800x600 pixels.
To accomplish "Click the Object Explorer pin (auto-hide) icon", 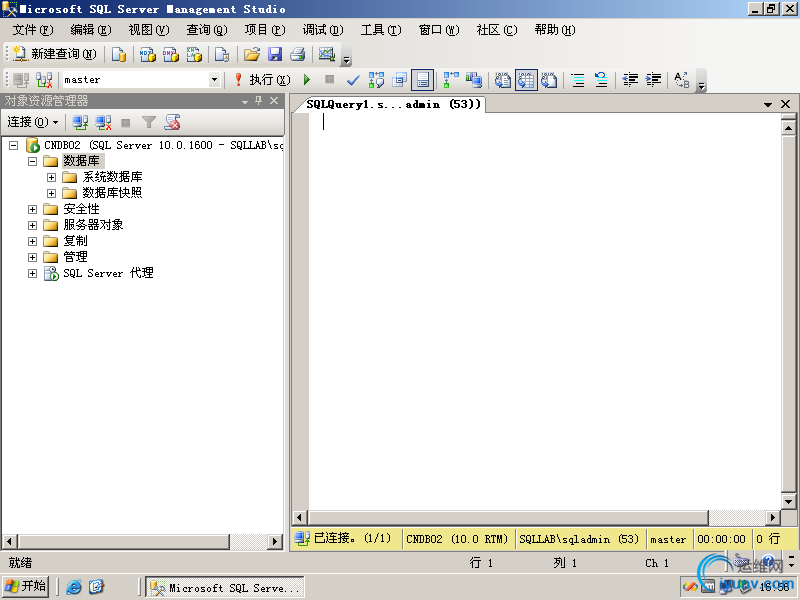I will pos(259,101).
